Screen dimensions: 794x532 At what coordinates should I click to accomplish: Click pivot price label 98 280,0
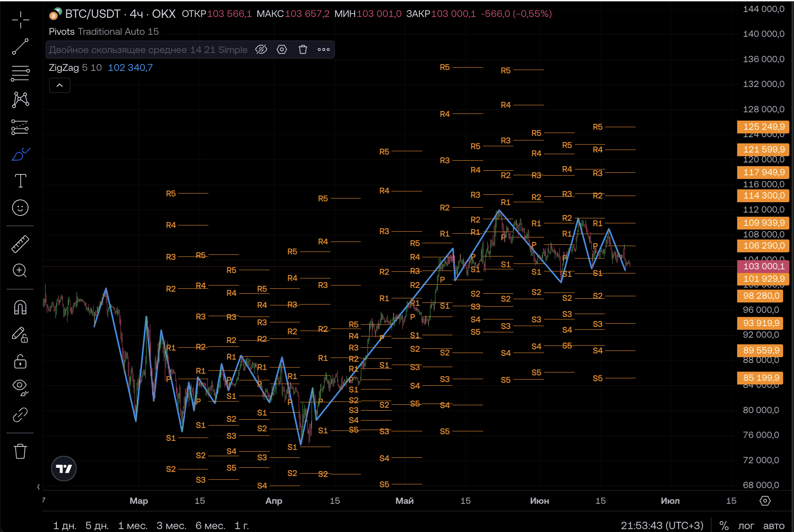[760, 296]
